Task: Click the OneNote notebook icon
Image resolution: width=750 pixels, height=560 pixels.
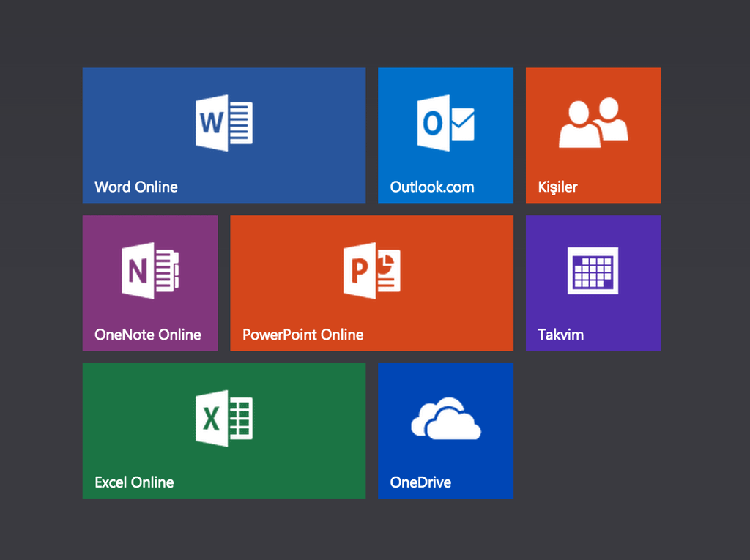Action: pos(150,271)
